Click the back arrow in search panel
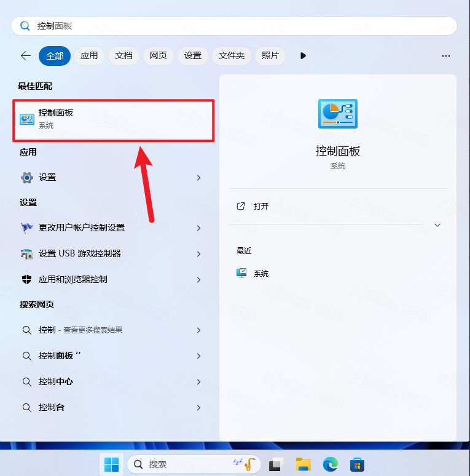 pyautogui.click(x=26, y=56)
